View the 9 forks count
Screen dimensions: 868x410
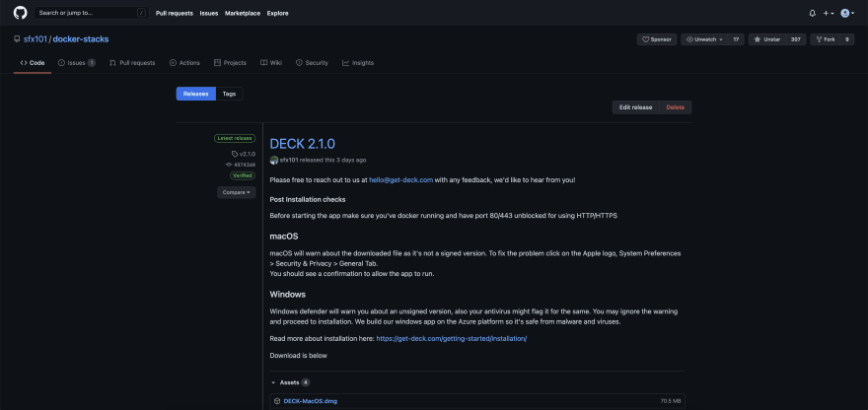pyautogui.click(x=847, y=39)
